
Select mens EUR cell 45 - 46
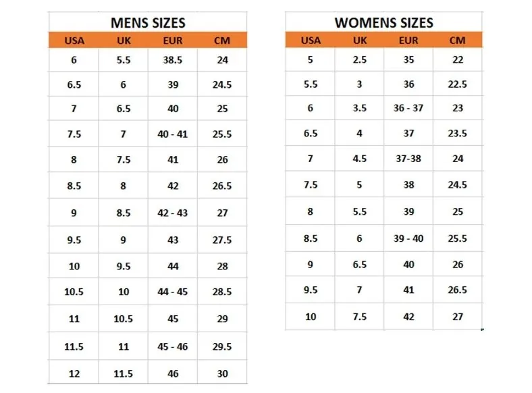pyautogui.click(x=172, y=346)
